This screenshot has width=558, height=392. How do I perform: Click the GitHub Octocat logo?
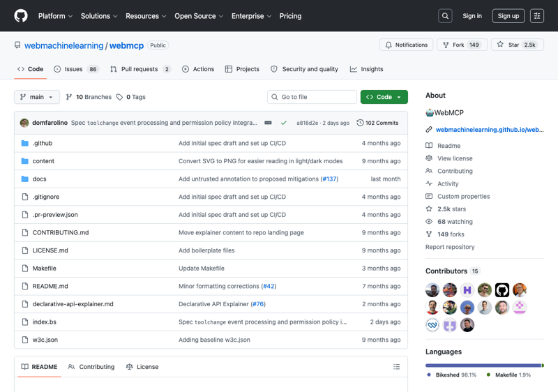pyautogui.click(x=21, y=16)
